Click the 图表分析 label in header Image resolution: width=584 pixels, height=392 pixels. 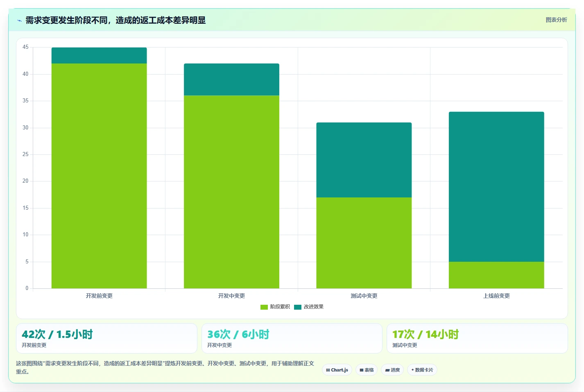point(556,20)
